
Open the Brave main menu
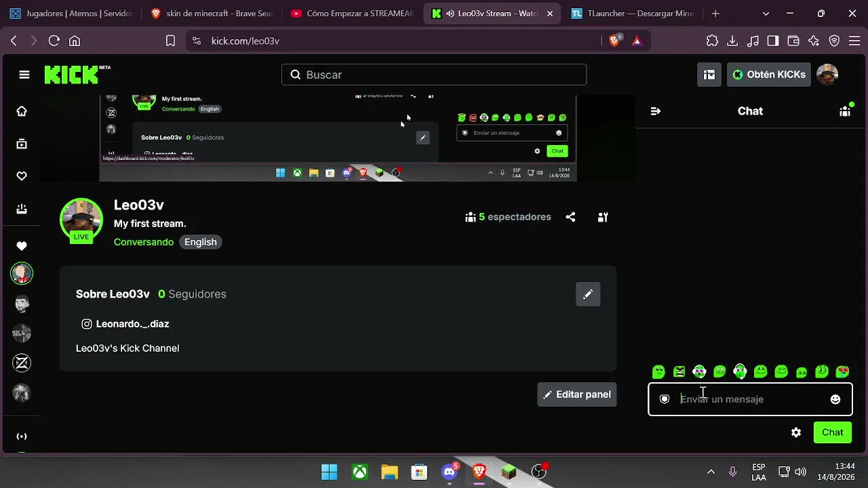point(854,41)
